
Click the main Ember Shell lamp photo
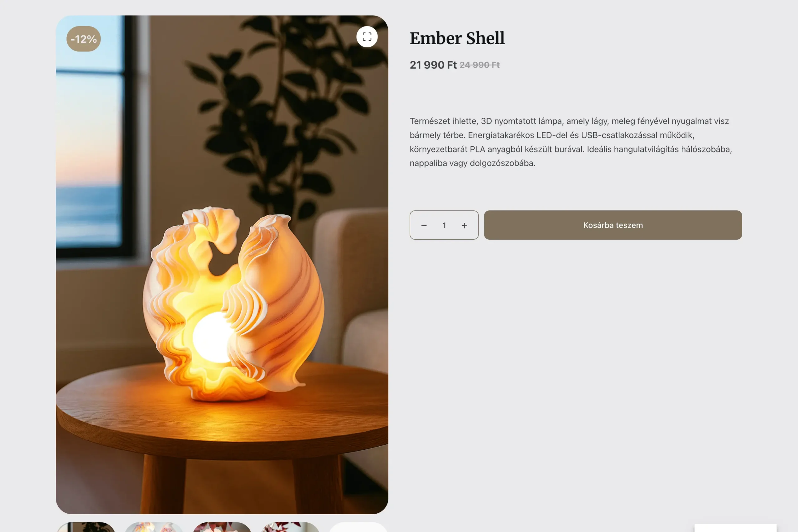[x=222, y=265]
